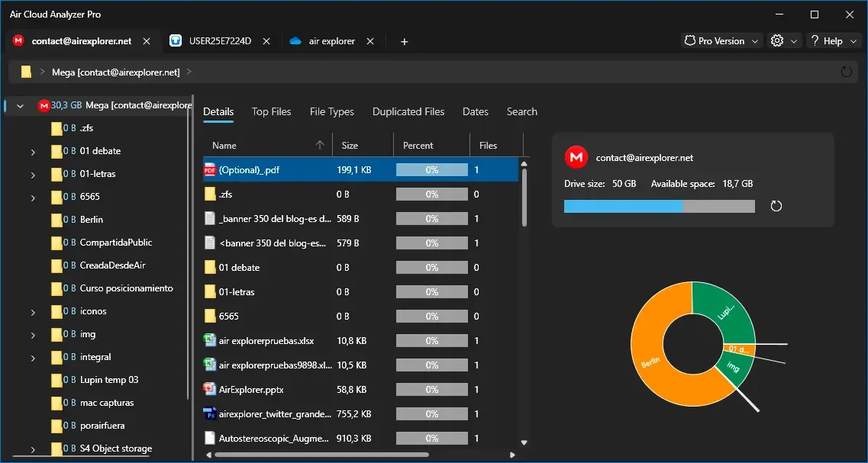Click the folder icon of 01-letras in file list
The height and width of the screenshot is (463, 868).
click(x=210, y=291)
